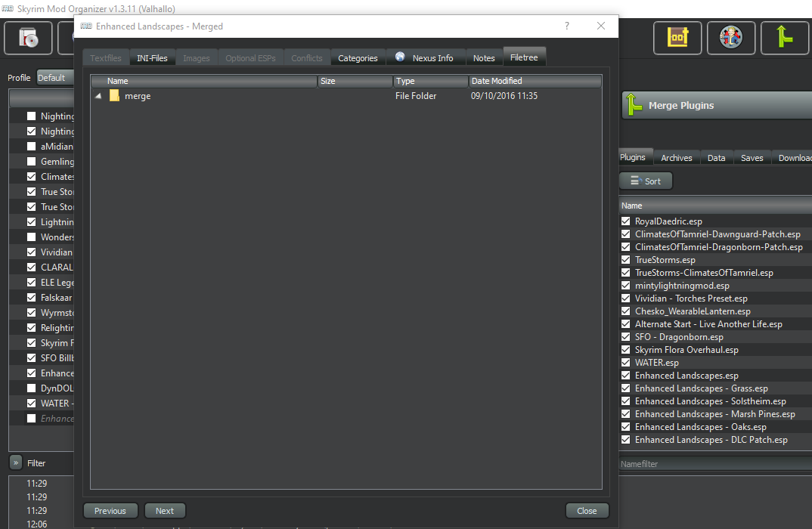Toggle the TrueStorms.esp plugin checkbox

[x=625, y=260]
